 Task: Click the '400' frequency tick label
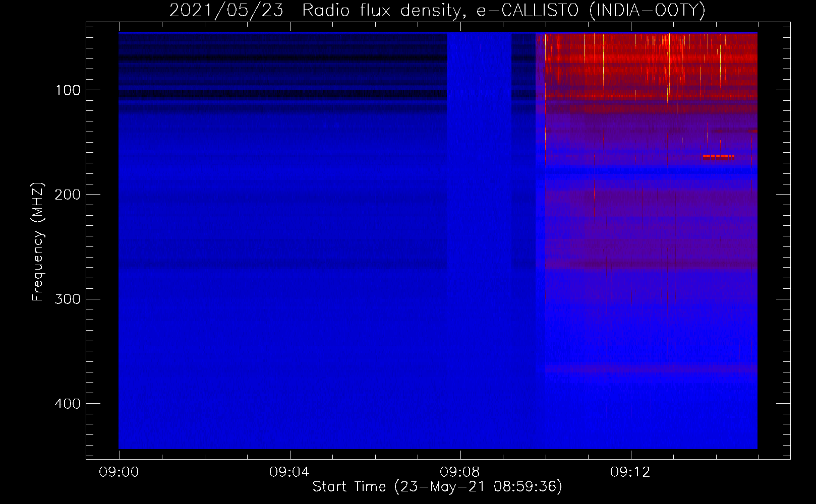click(x=68, y=404)
